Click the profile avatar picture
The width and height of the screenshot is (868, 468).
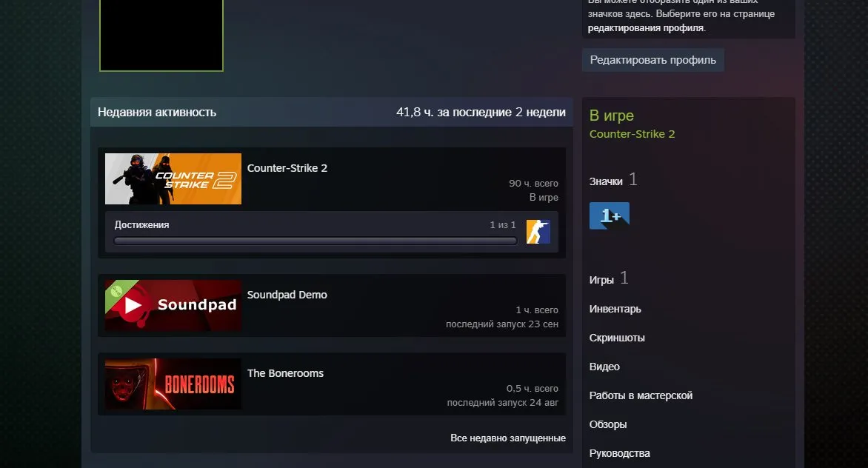pos(161,35)
